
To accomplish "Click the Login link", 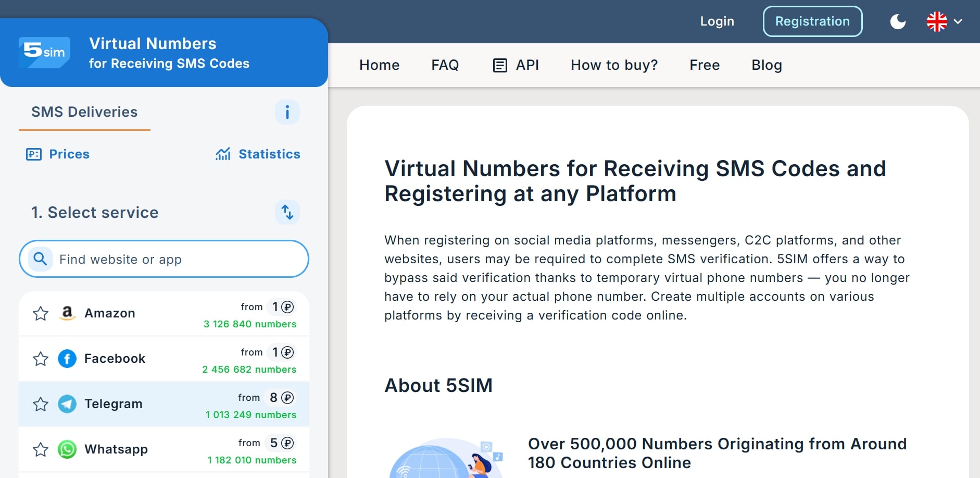I will pyautogui.click(x=717, y=21).
